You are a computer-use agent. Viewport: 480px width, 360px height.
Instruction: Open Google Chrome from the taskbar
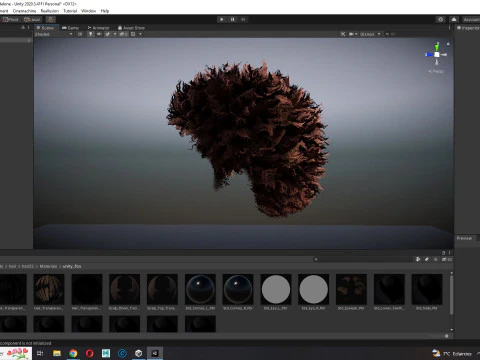[73, 353]
